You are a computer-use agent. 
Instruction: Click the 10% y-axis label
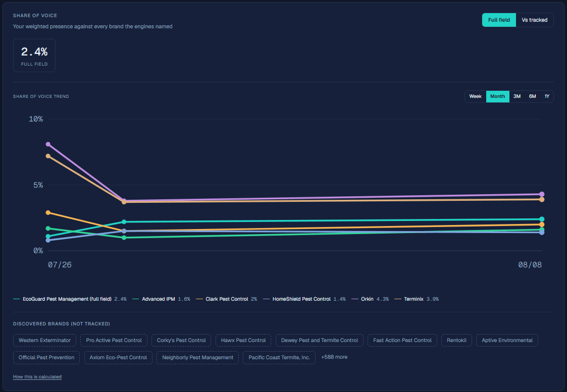click(36, 119)
